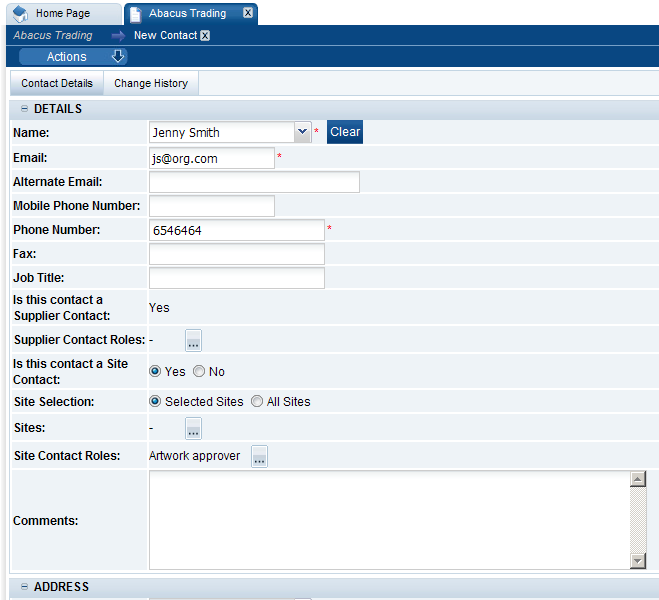Image resolution: width=659 pixels, height=600 pixels.
Task: Click the Job Title field
Action: (x=237, y=278)
